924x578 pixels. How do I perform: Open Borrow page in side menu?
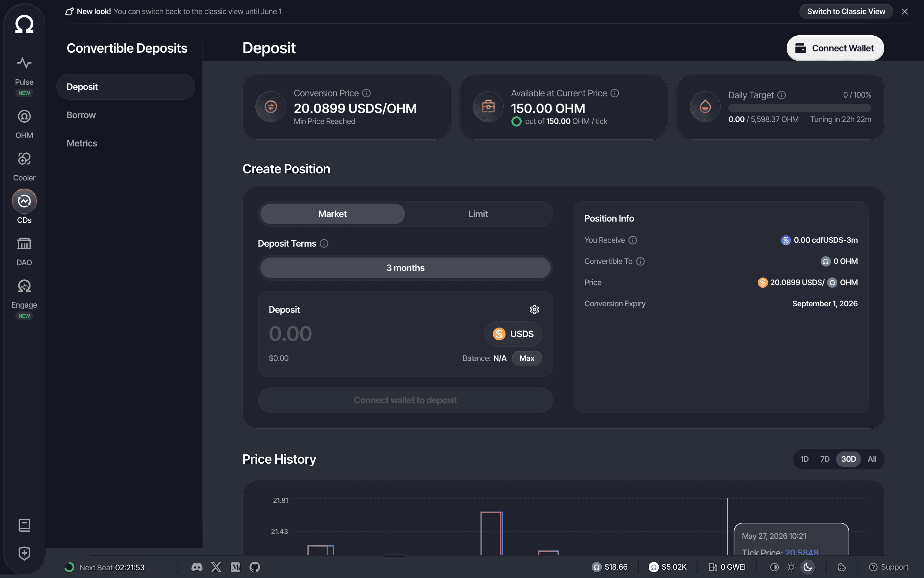[x=126, y=115]
